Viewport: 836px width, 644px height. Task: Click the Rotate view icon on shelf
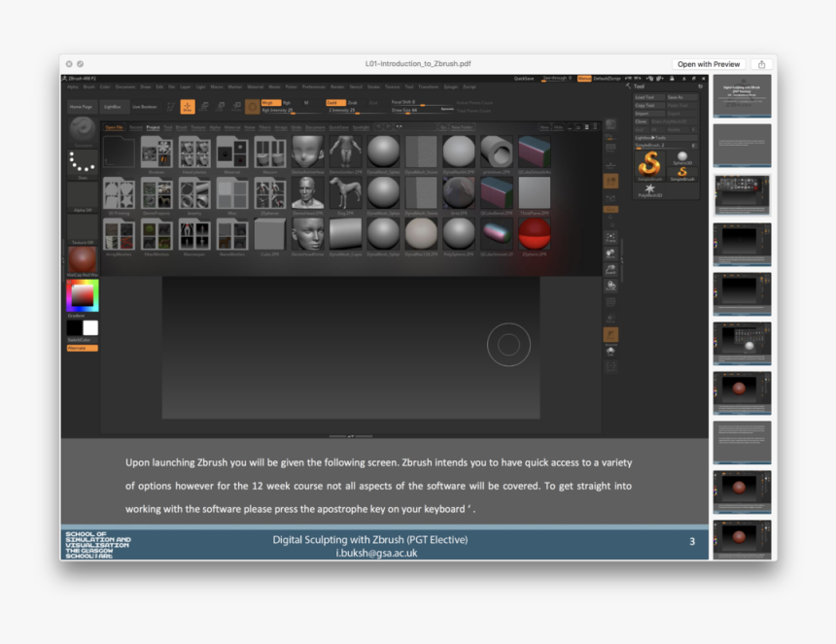point(611,286)
